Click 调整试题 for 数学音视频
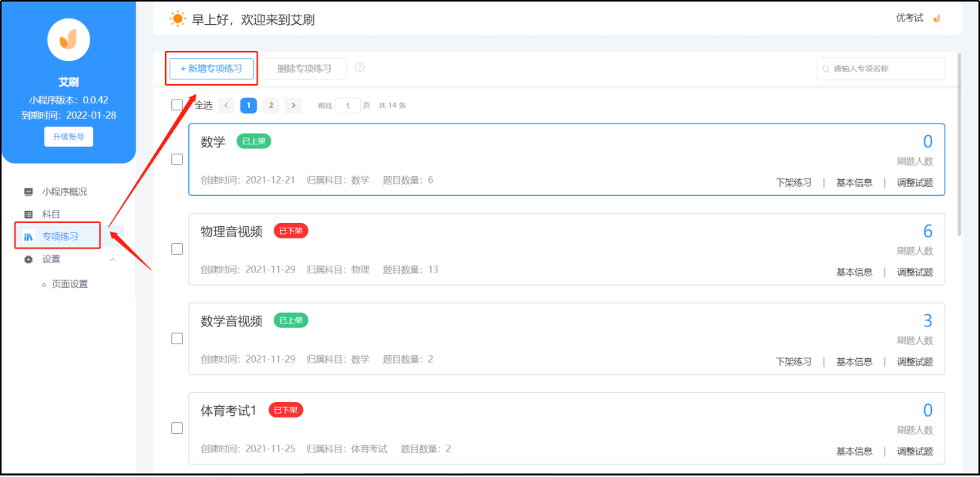980x477 pixels. [x=914, y=362]
